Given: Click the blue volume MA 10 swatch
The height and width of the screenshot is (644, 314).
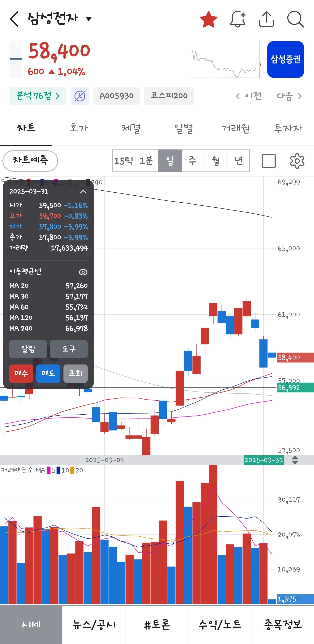Looking at the screenshot, I should (x=58, y=471).
